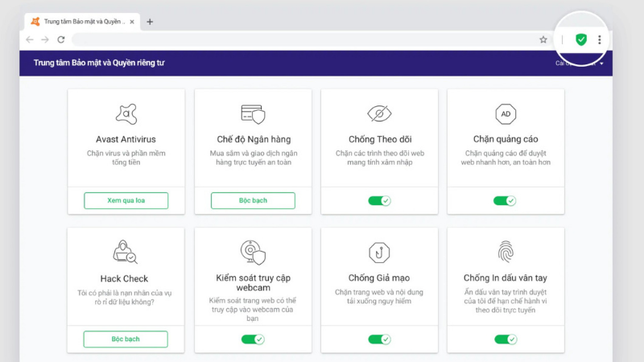The image size is (644, 362).
Task: Click Kiểm soát truy cập webcam heading
Action: coord(253,283)
